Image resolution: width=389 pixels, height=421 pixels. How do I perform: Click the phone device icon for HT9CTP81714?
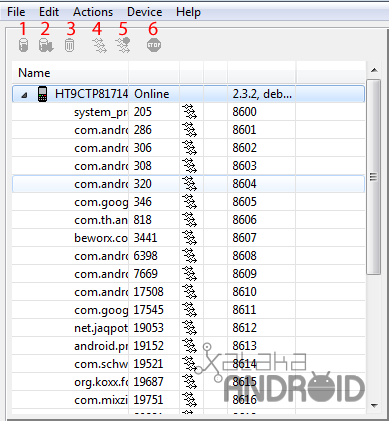[42, 94]
